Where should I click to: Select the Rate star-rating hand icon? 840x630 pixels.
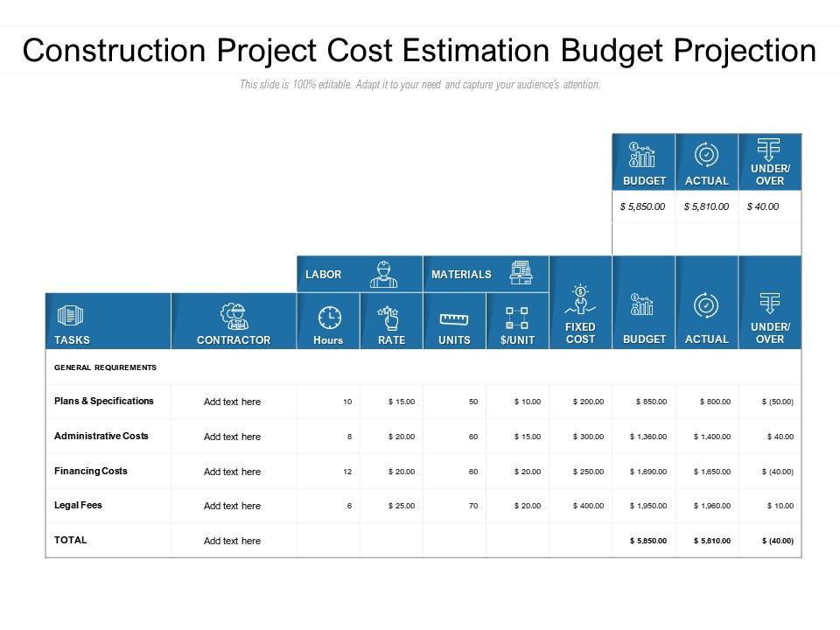click(x=388, y=318)
